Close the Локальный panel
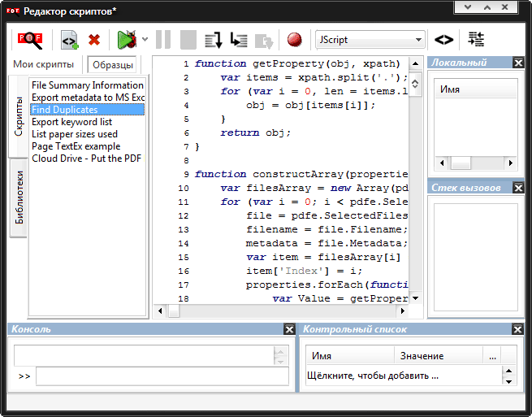 (518, 63)
